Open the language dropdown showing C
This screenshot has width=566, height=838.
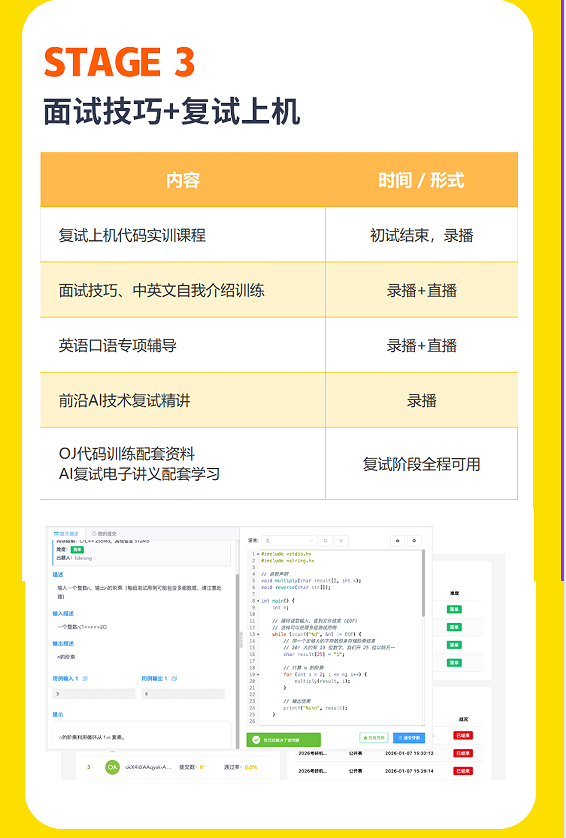(x=289, y=541)
